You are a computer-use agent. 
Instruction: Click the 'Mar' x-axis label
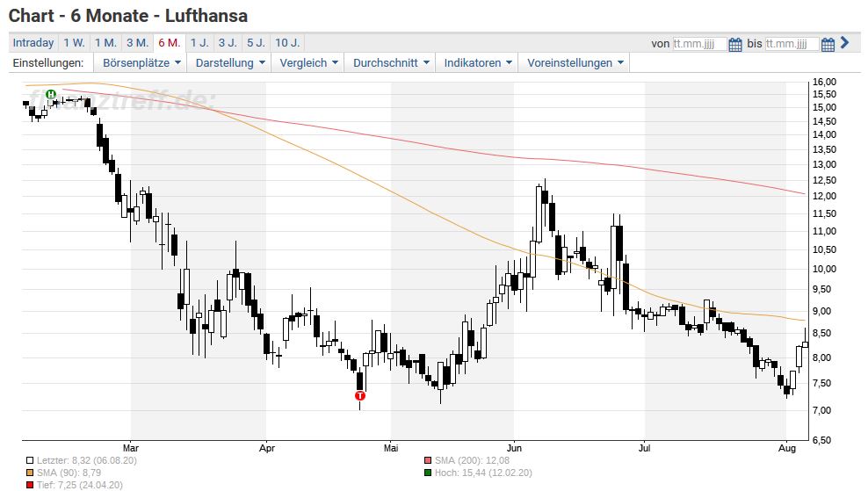131,448
